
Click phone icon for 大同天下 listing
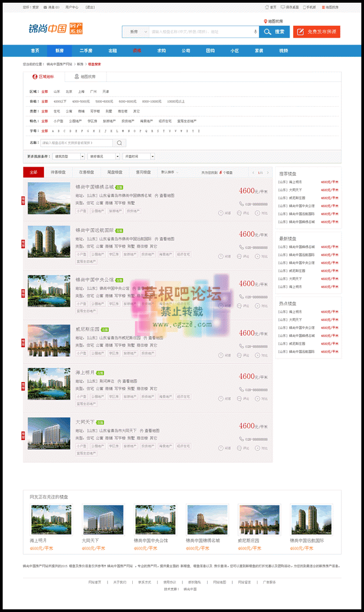click(x=241, y=439)
